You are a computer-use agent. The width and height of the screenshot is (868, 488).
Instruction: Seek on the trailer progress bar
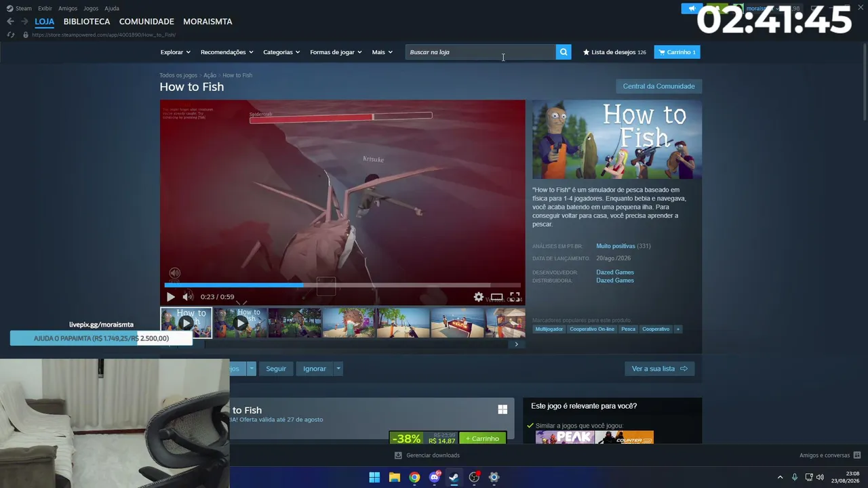pyautogui.click(x=342, y=285)
